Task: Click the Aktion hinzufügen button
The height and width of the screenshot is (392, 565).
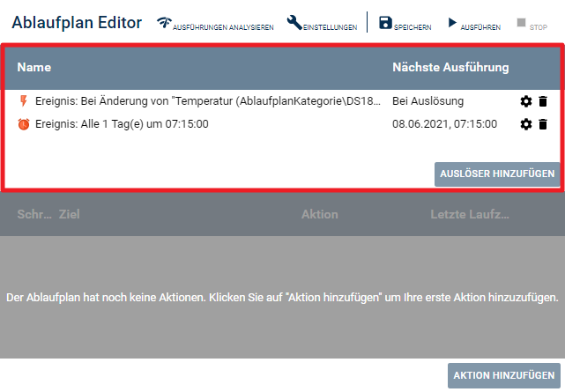Action: (503, 375)
